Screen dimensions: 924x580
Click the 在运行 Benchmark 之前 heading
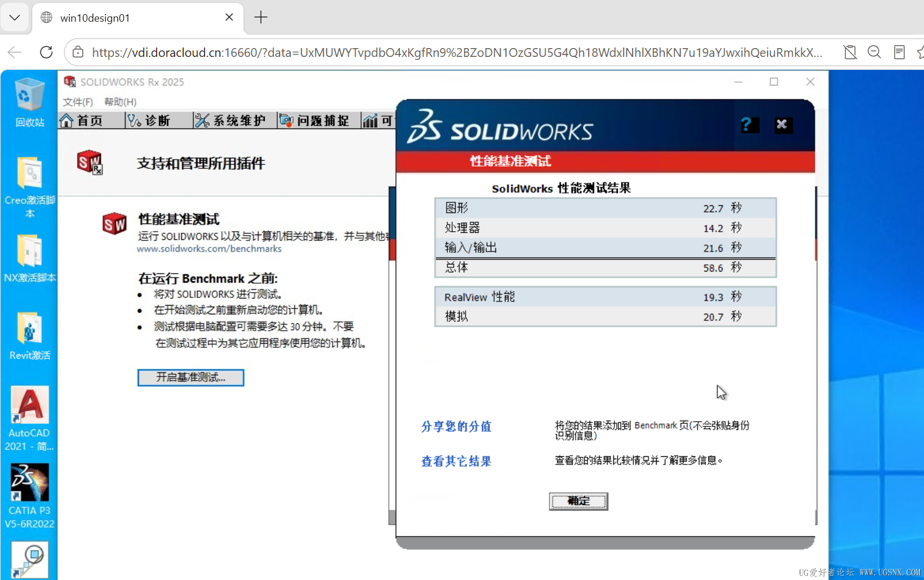[208, 278]
